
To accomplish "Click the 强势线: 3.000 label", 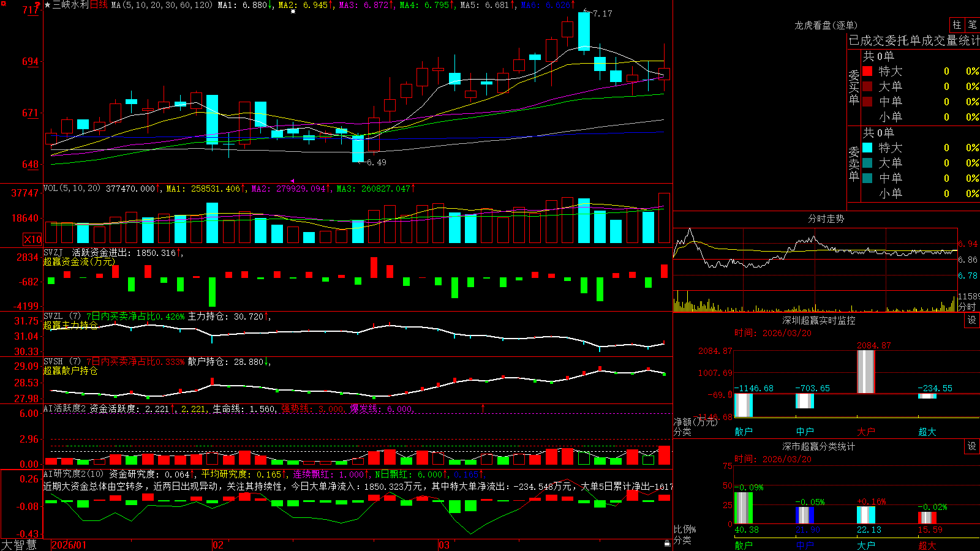I will 312,408.
